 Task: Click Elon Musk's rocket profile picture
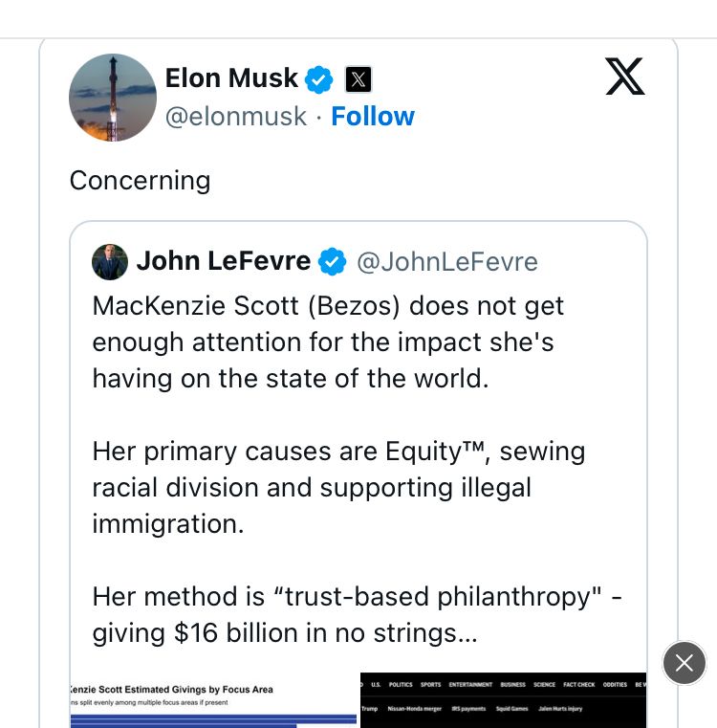tap(113, 98)
